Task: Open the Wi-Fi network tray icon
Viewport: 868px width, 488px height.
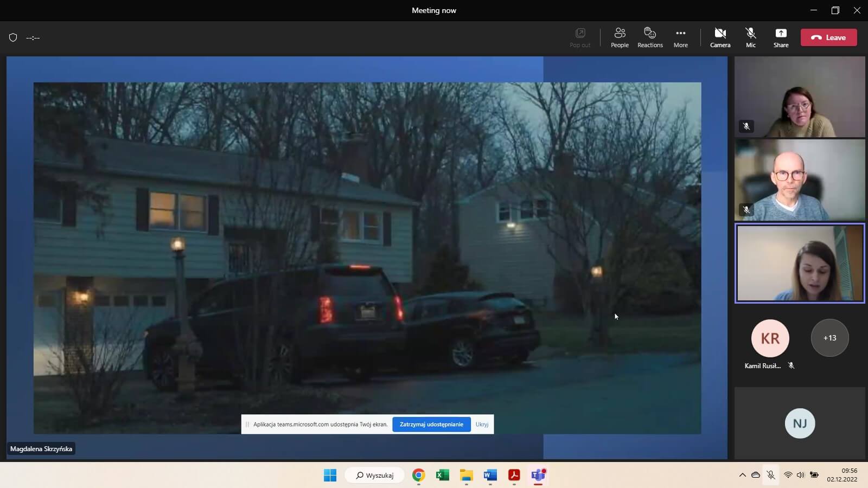Action: pyautogui.click(x=788, y=475)
